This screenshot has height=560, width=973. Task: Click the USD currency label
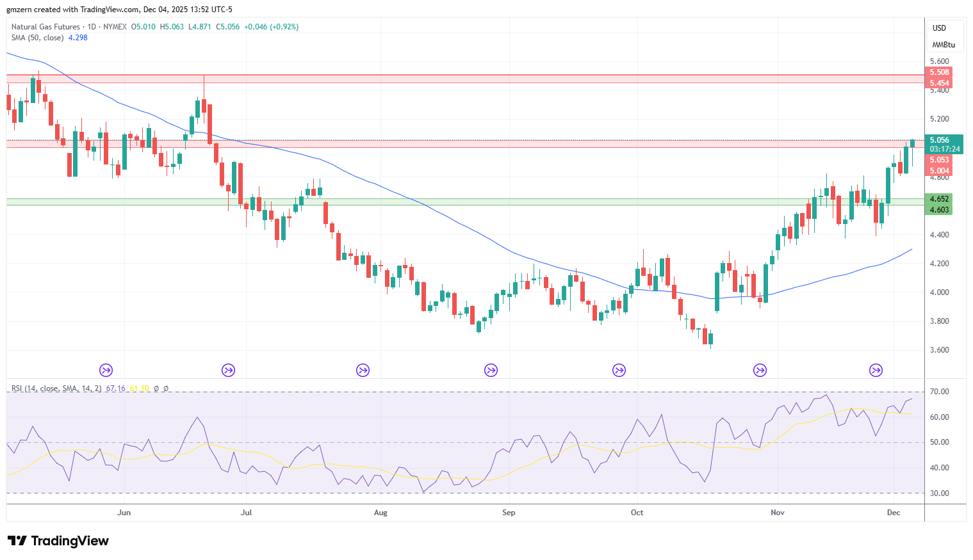939,28
